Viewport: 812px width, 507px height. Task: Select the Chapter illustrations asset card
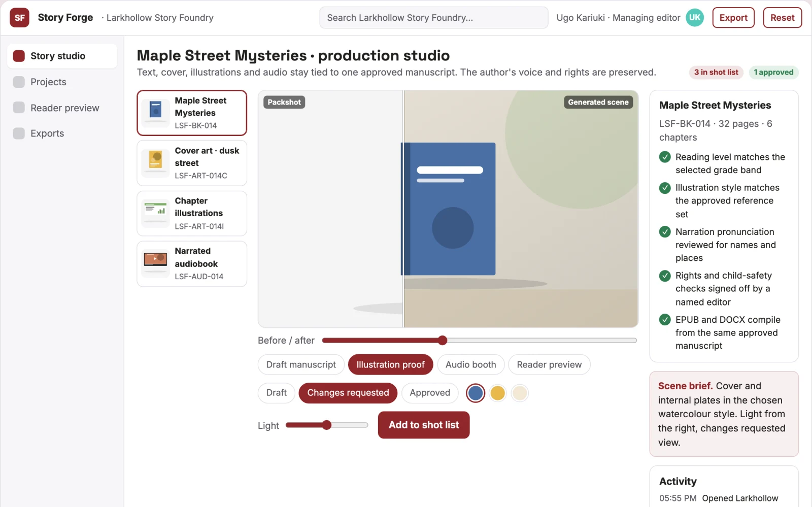(x=192, y=213)
